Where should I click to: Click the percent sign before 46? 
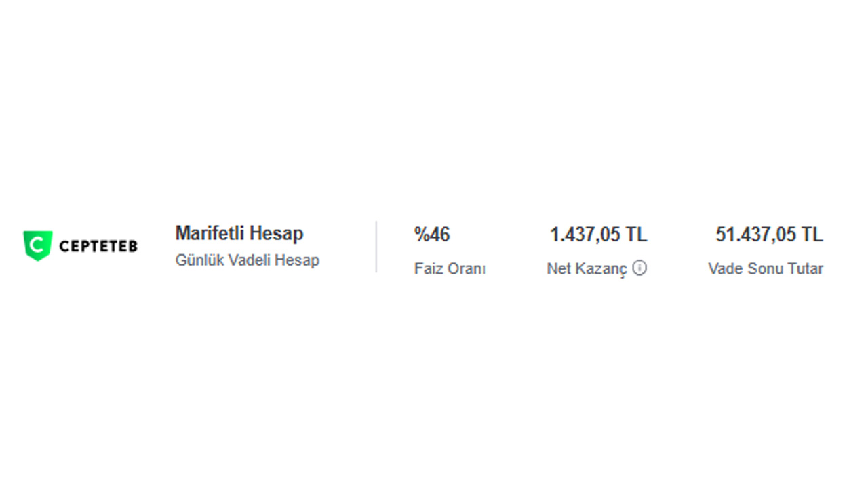(421, 235)
